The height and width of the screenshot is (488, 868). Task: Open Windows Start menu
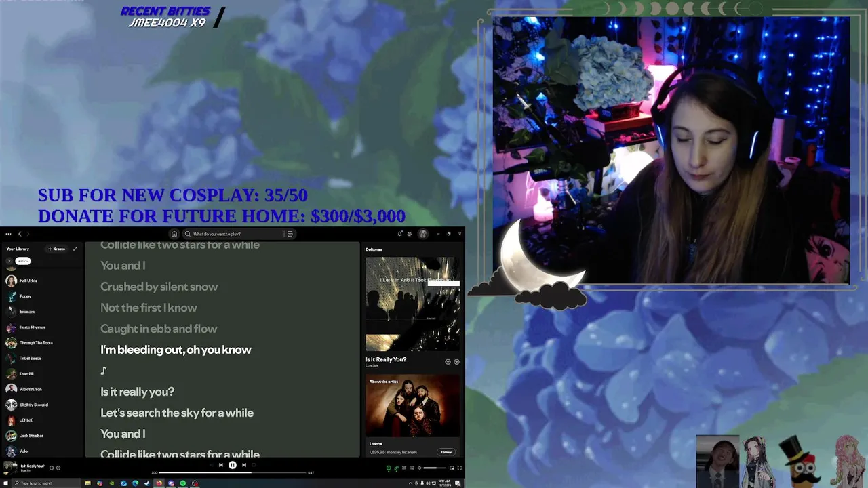pos(5,483)
